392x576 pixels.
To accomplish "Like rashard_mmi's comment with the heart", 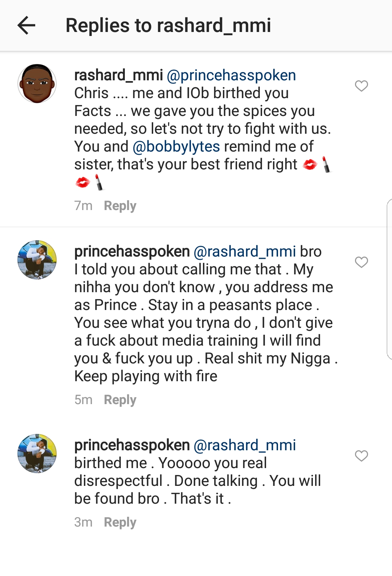I will point(361,86).
